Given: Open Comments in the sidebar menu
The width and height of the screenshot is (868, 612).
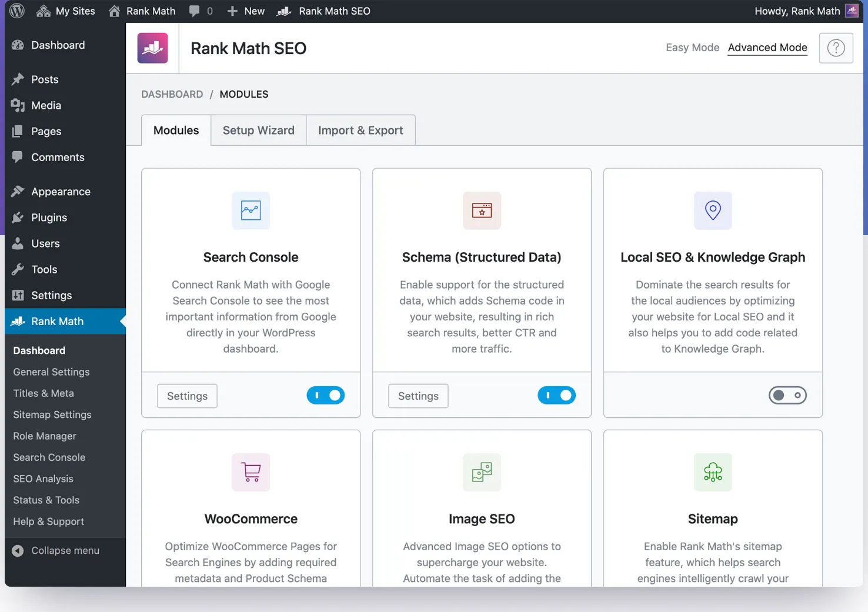Looking at the screenshot, I should click(x=65, y=157).
